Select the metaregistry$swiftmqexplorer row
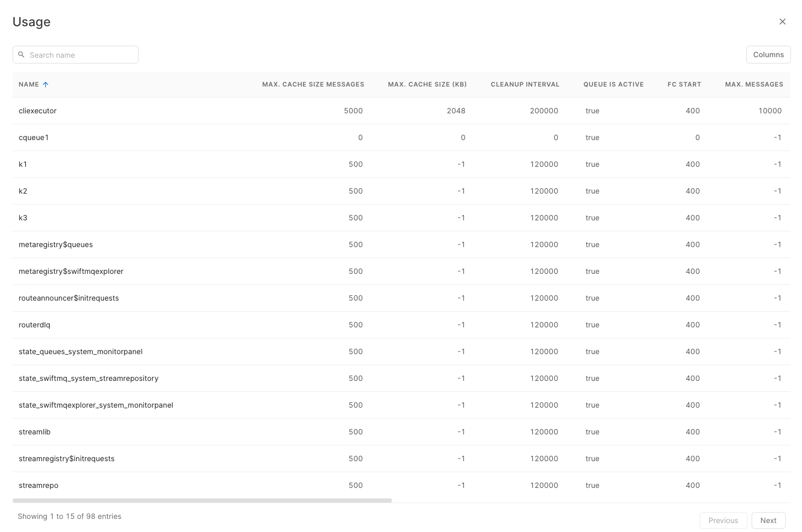This screenshot has width=802, height=532. click(x=71, y=271)
